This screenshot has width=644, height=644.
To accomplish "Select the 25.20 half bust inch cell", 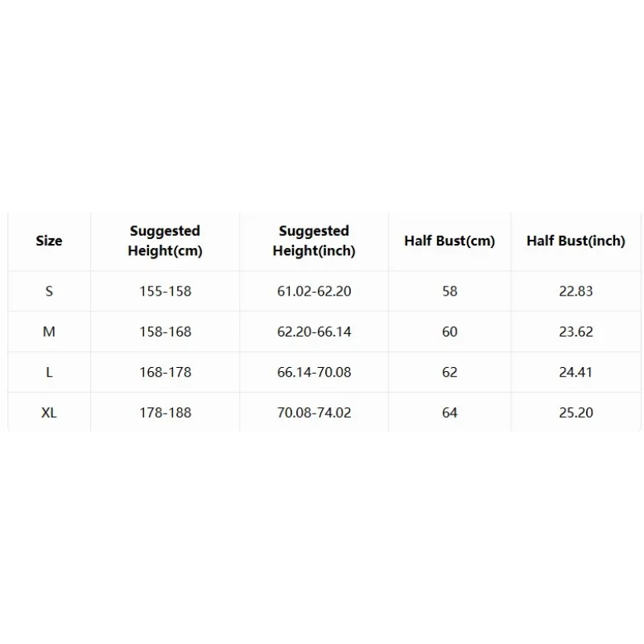I will 576,412.
